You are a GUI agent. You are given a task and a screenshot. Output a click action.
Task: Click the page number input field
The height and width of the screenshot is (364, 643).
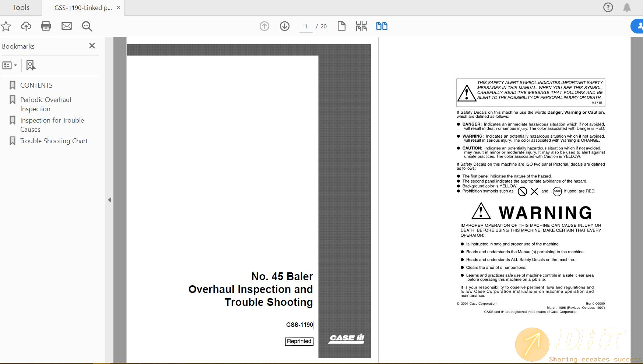(306, 26)
